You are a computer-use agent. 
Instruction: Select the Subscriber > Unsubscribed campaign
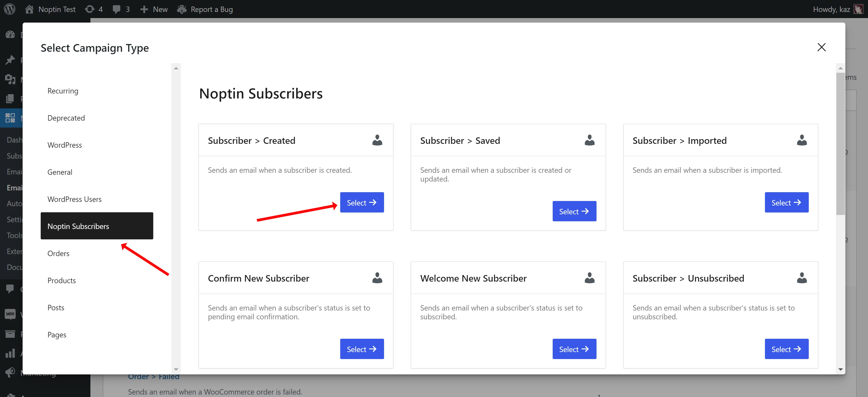pyautogui.click(x=786, y=349)
